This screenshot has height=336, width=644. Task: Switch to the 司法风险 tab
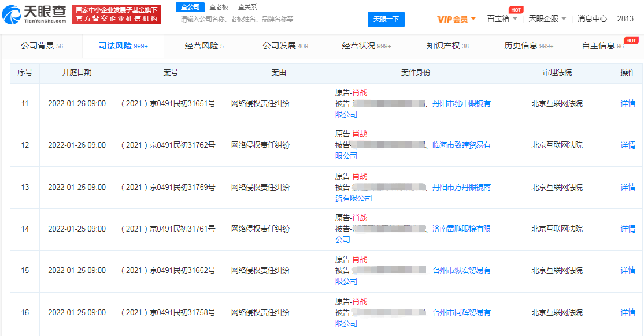(x=123, y=46)
